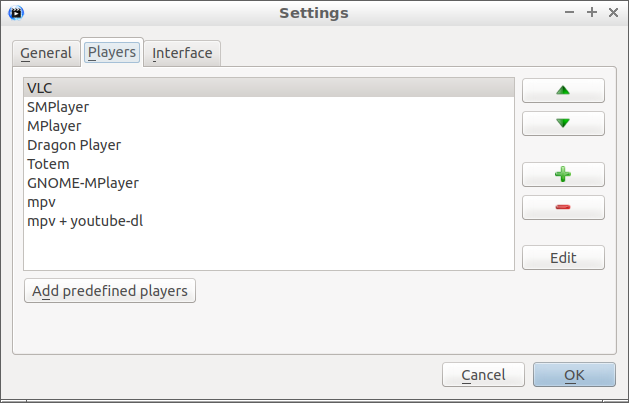
Task: Choose MPlayer from the list
Action: click(x=269, y=126)
